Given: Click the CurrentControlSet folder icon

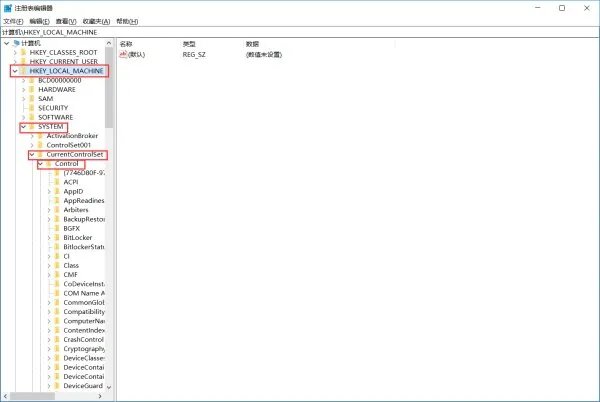Looking at the screenshot, I should pos(41,155).
